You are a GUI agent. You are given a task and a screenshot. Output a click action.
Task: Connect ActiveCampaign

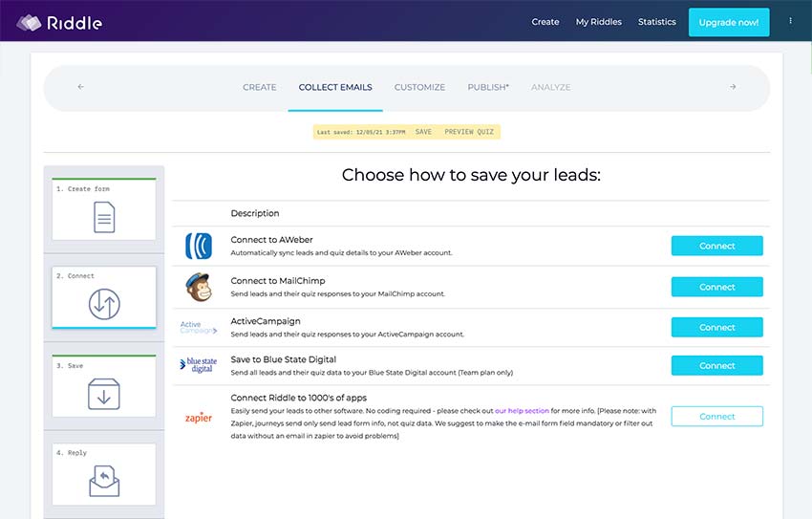tap(716, 327)
